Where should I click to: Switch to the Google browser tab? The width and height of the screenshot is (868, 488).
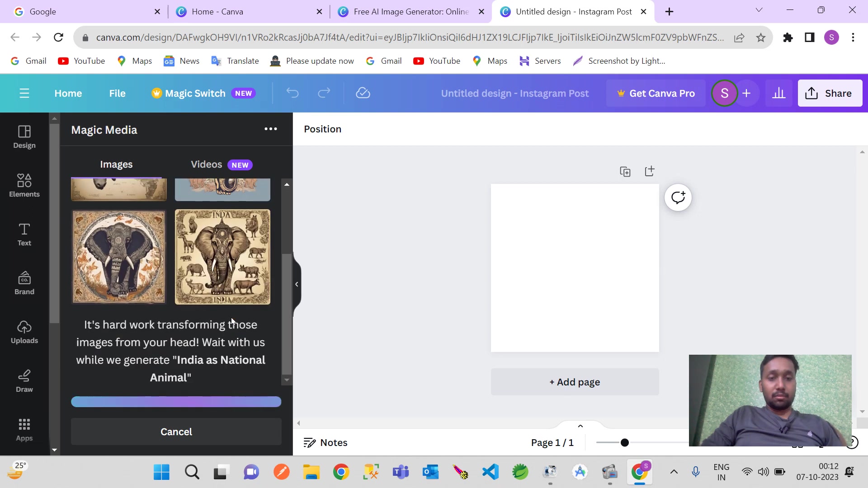86,12
